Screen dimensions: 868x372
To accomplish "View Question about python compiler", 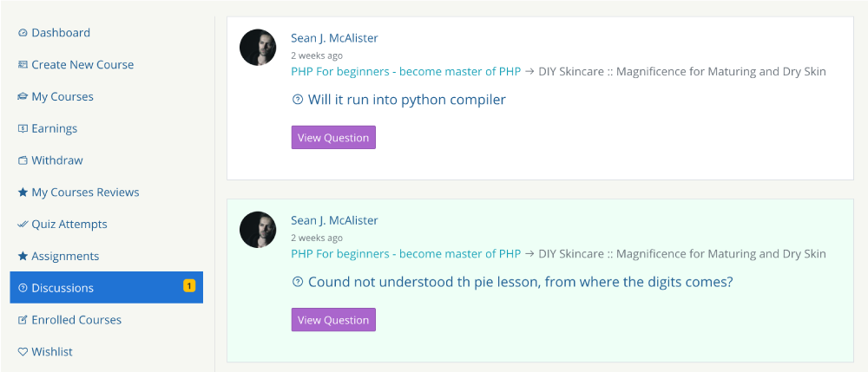I will click(333, 138).
